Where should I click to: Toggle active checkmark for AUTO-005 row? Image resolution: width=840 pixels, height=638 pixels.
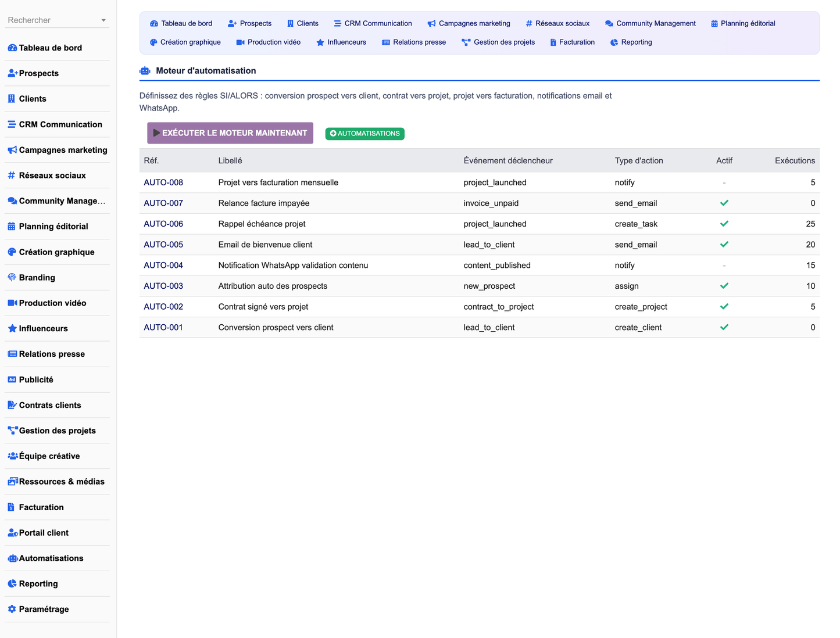(x=724, y=245)
